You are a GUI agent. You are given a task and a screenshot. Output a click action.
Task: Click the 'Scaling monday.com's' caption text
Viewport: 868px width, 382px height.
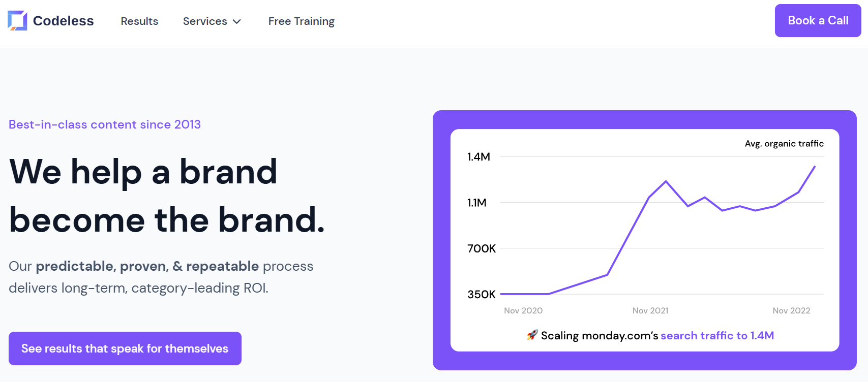pos(599,336)
